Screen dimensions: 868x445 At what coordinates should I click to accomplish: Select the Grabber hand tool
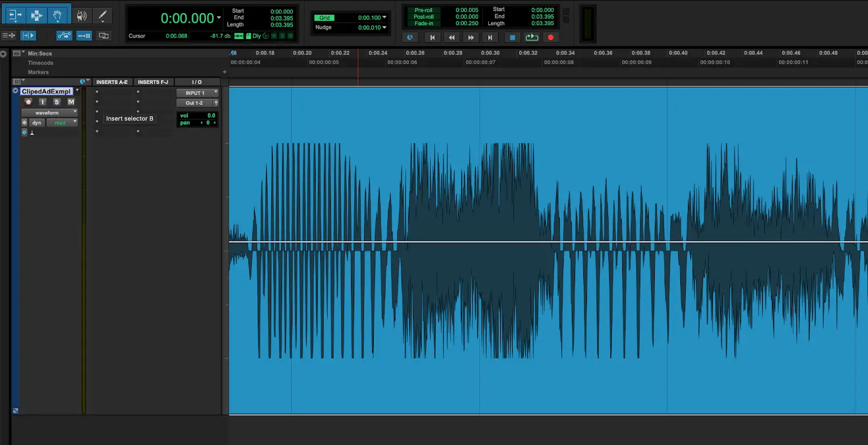[x=57, y=15]
